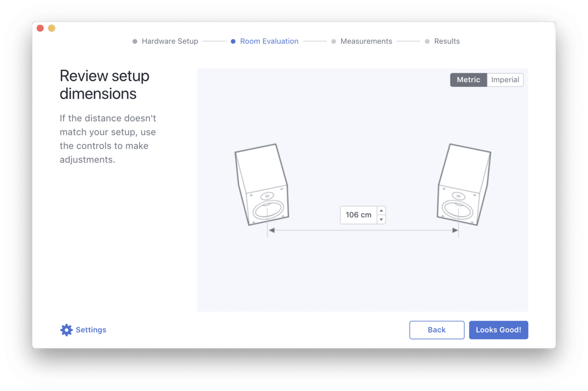Switch units to Metric
This screenshot has height=391, width=588.
pos(468,80)
